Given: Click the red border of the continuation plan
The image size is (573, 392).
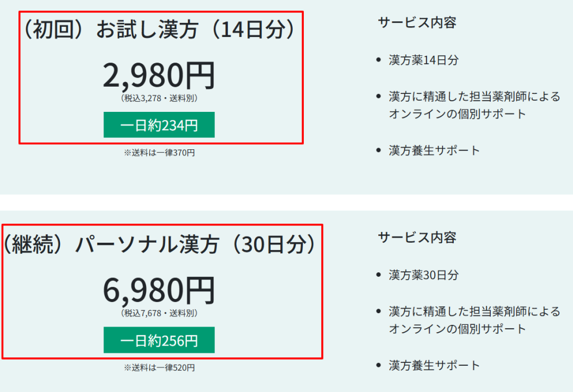Looking at the screenshot, I should (x=161, y=224).
